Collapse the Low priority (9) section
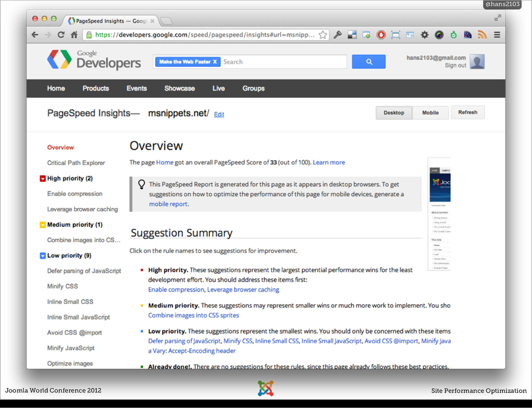Image resolution: width=532 pixels, height=410 pixels. pyautogui.click(x=43, y=256)
